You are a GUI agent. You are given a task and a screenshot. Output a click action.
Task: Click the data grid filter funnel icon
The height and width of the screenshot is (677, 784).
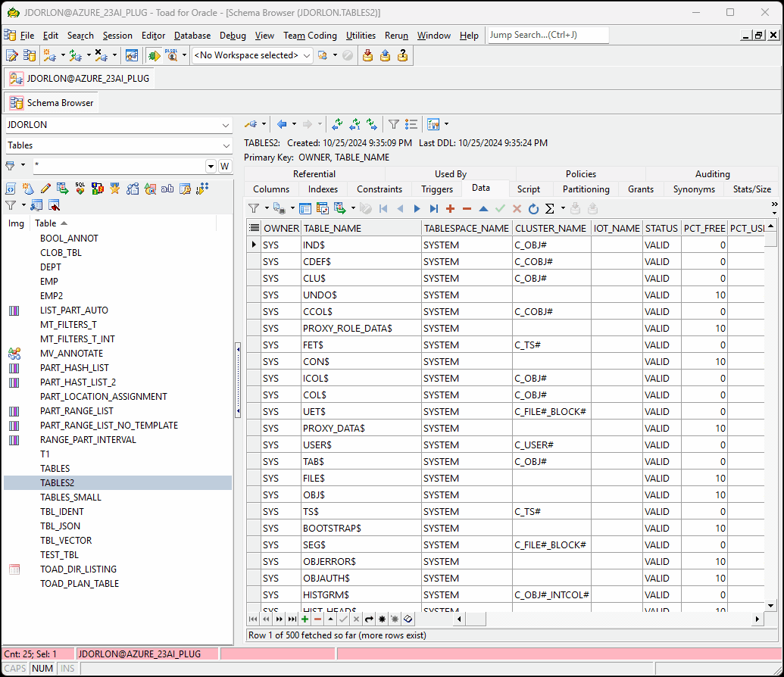coord(254,208)
